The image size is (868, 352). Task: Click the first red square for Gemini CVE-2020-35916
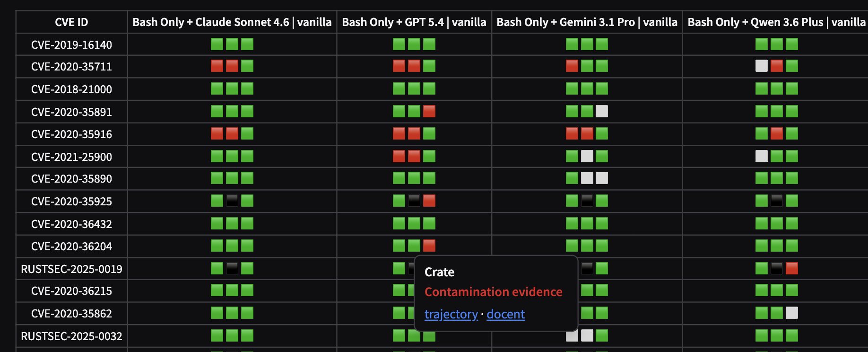(x=572, y=133)
